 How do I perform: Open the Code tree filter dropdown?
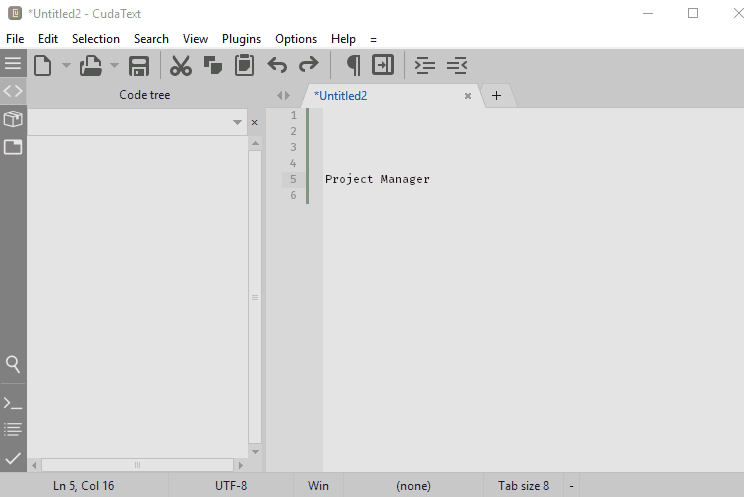237,122
